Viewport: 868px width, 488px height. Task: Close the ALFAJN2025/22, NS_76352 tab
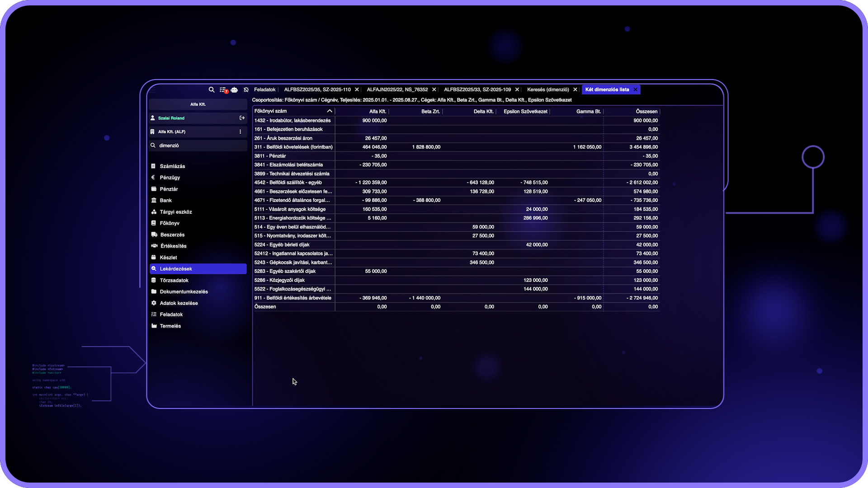pos(434,89)
